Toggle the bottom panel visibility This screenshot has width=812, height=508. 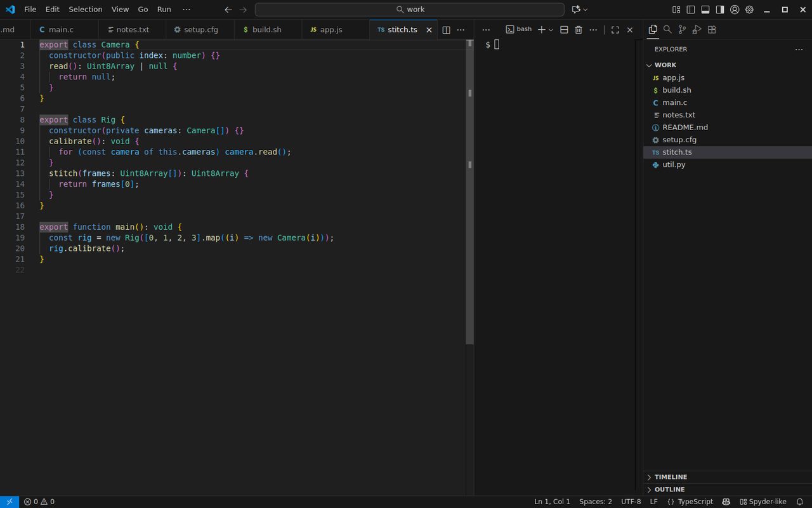point(705,10)
